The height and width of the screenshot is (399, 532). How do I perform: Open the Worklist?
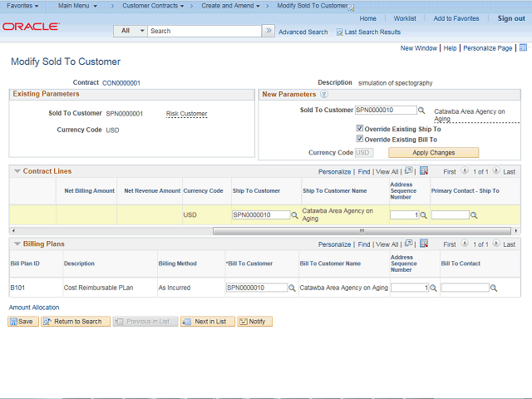(405, 18)
